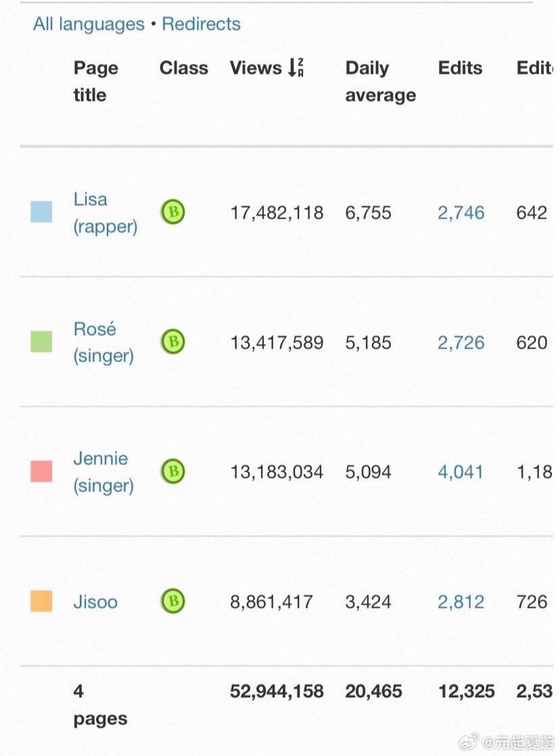Screen dimensions: 560x756
Task: Open the Lisa (rapper) page link
Action: coord(105,213)
